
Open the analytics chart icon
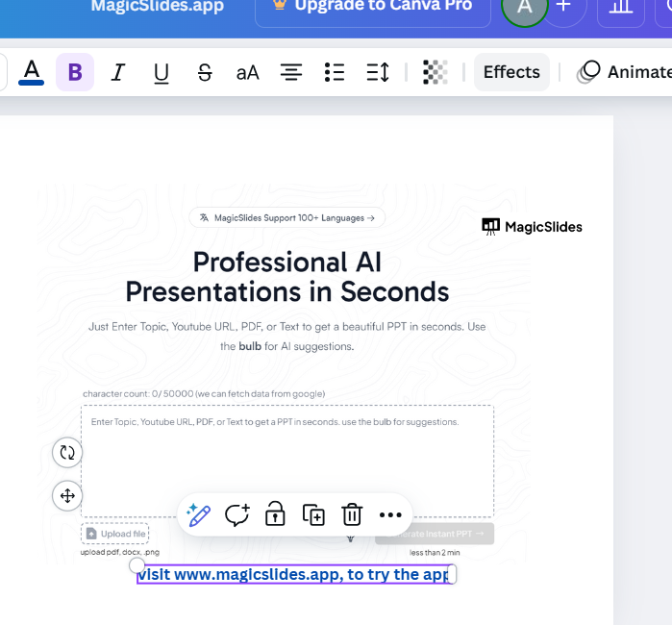621,7
